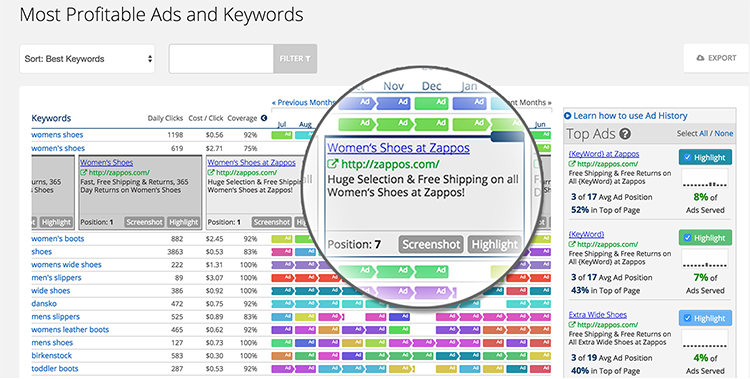Toggle the blue Highlight checkbox for Extra Wide Shoes

pos(687,318)
